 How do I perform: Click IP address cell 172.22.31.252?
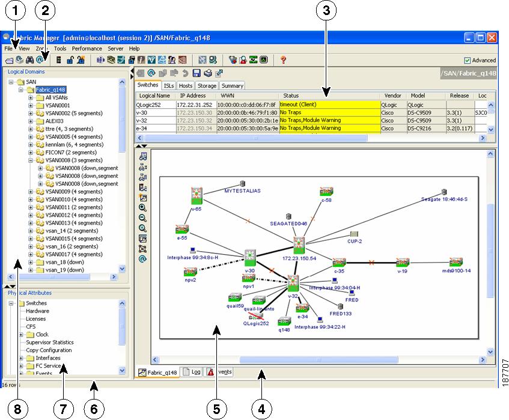click(196, 105)
